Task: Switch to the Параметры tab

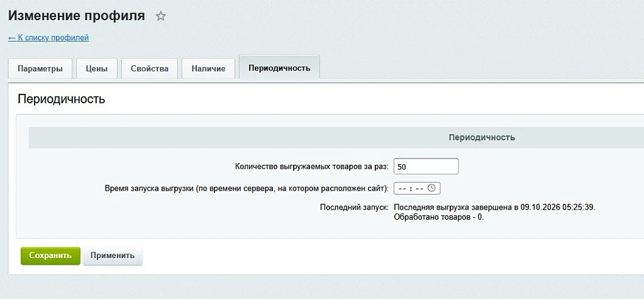Action: click(40, 69)
